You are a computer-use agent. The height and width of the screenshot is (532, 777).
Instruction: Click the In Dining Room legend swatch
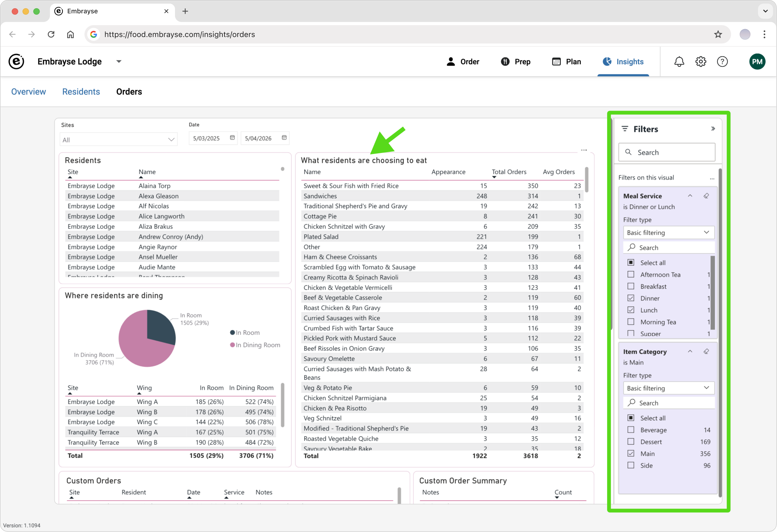click(232, 345)
